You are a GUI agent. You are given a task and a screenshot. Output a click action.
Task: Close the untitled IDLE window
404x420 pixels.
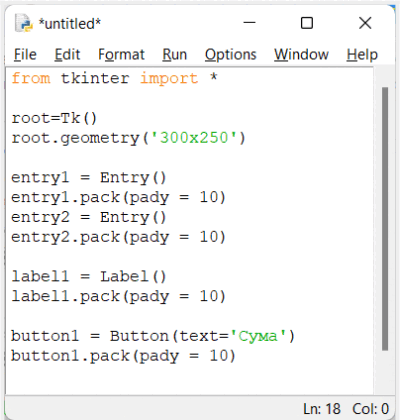[365, 23]
